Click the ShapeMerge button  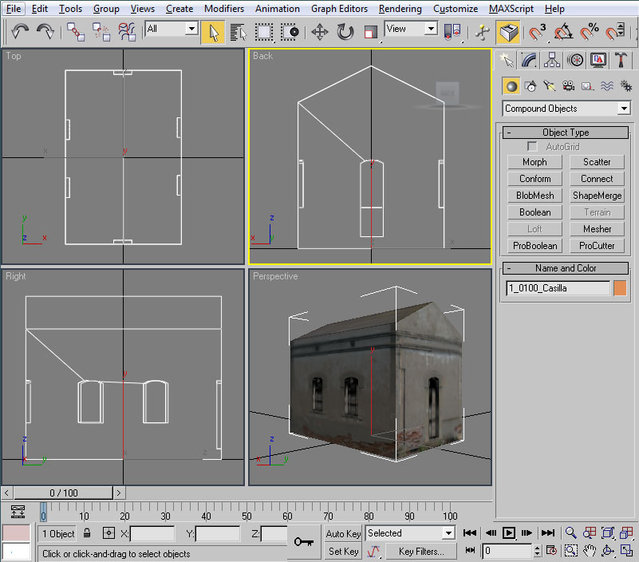597,196
